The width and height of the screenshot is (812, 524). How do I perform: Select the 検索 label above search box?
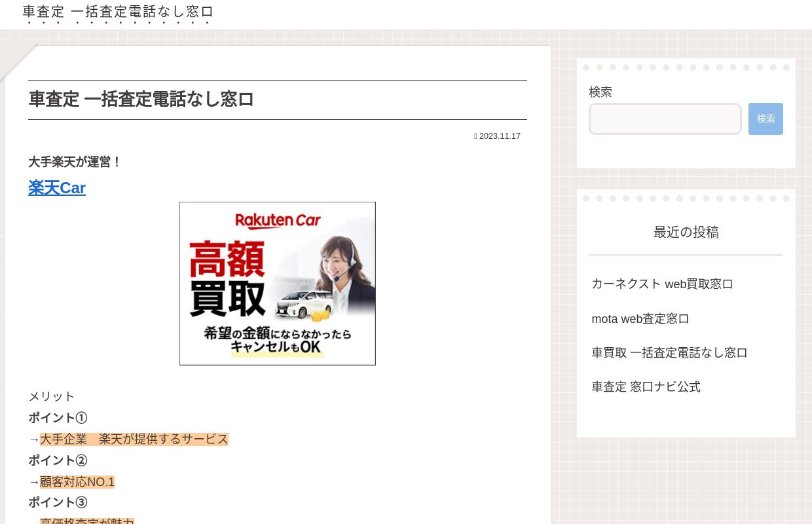coord(600,92)
